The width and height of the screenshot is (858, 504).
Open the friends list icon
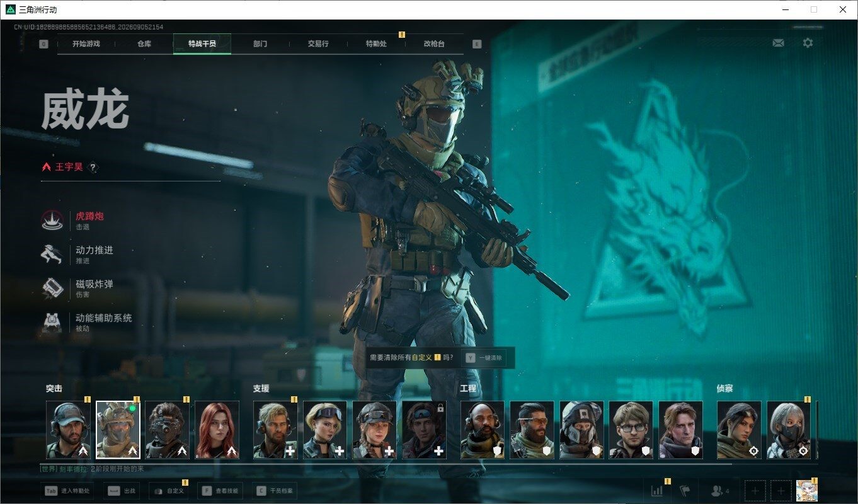[719, 491]
